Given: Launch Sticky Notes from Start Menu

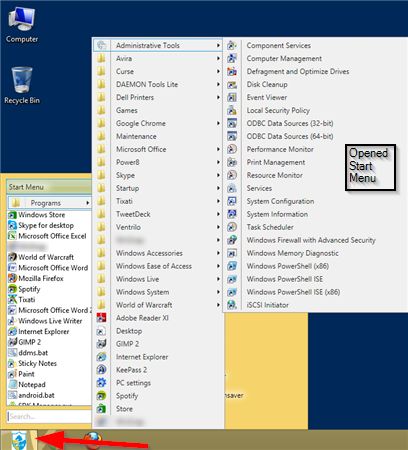Looking at the screenshot, I should pos(49,363).
